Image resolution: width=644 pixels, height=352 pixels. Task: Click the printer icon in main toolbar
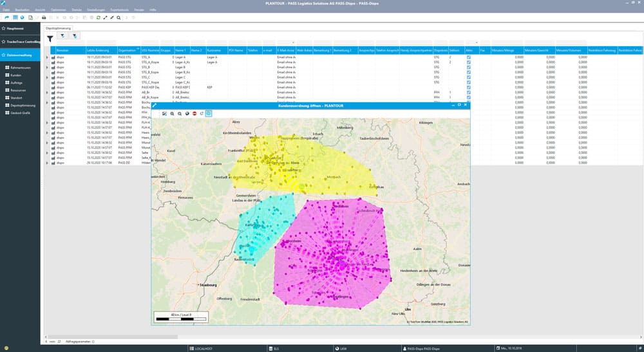(x=44, y=17)
